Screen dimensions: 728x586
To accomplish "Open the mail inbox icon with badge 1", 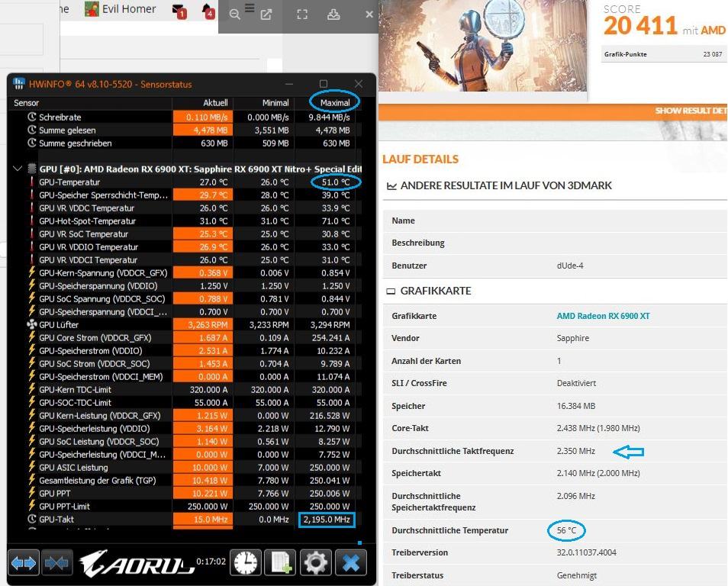I will [x=179, y=11].
